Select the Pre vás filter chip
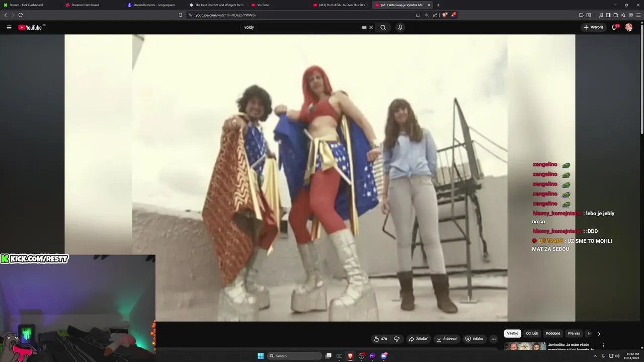 pos(574,333)
